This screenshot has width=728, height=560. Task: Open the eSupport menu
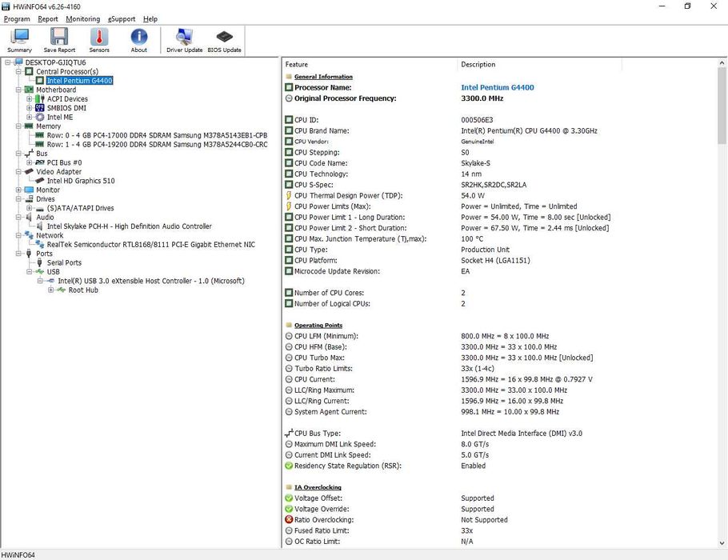point(121,19)
